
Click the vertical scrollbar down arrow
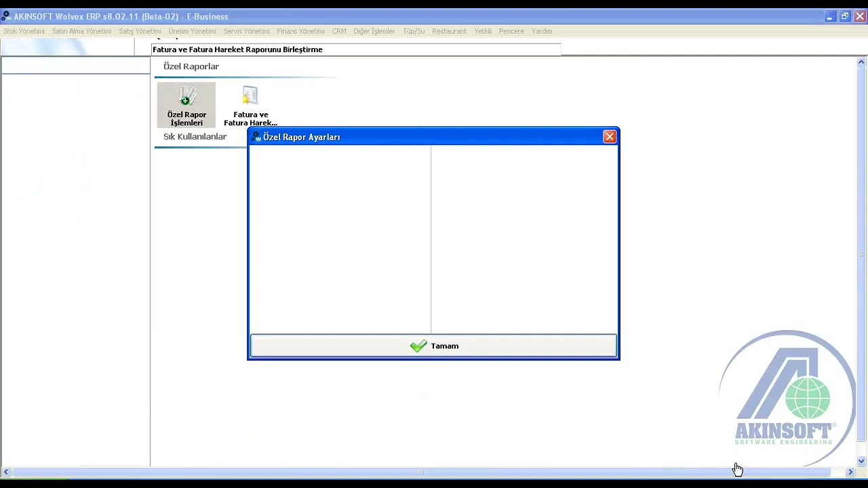pyautogui.click(x=861, y=462)
